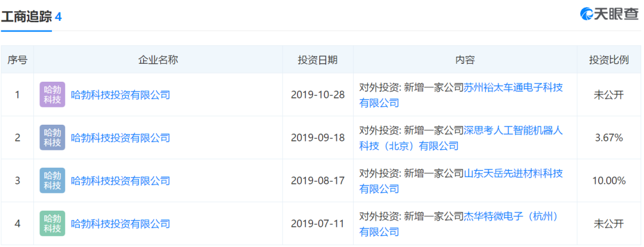644x247 pixels.
Task: Click the light blue 哈勃科技 logo in row 3
Action: pos(52,180)
